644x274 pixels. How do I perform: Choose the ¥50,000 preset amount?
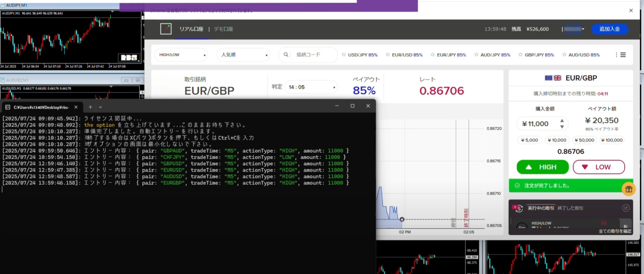pyautogui.click(x=584, y=140)
